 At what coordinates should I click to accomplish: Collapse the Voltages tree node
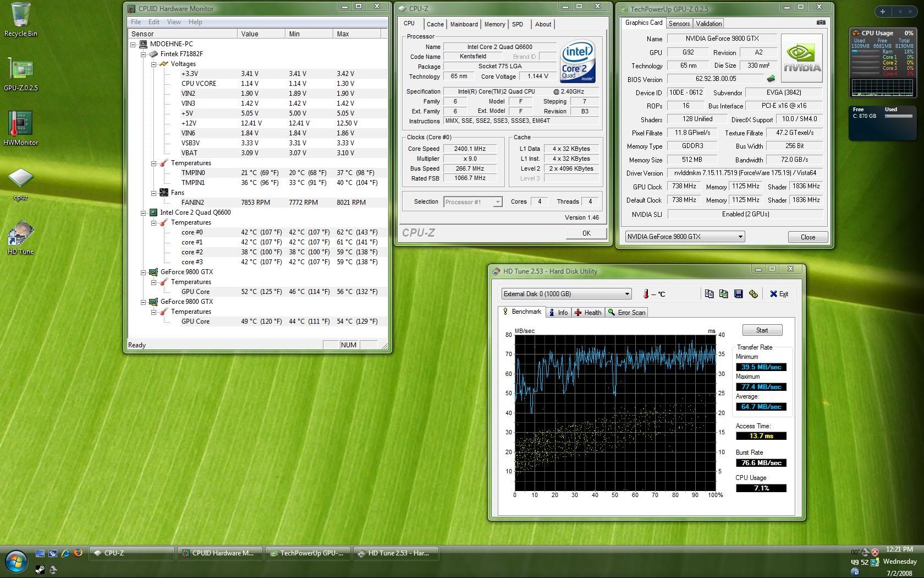(154, 64)
